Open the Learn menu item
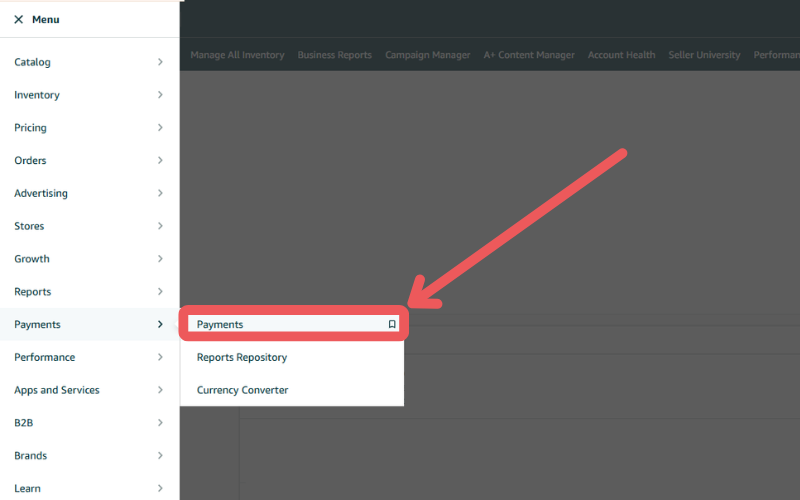The height and width of the screenshot is (500, 800). [89, 488]
